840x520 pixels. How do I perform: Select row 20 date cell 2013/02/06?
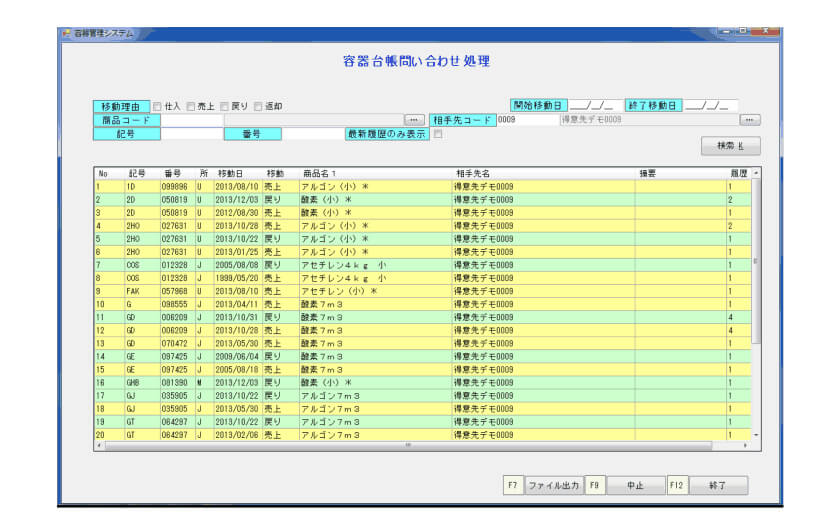click(x=238, y=435)
